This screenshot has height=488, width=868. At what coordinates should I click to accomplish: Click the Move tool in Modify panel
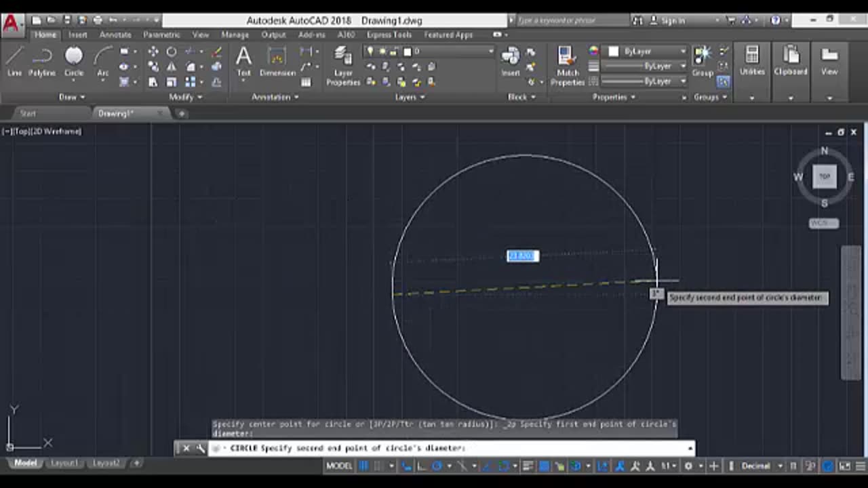click(153, 52)
